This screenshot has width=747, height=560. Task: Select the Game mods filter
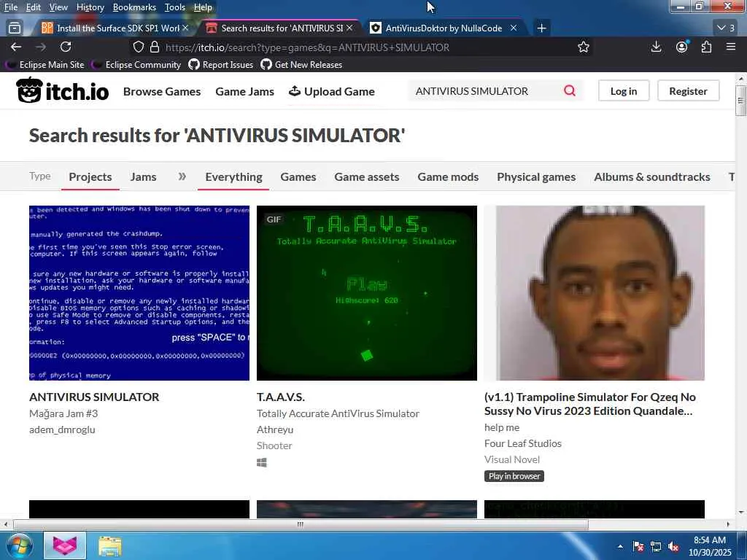tap(448, 176)
